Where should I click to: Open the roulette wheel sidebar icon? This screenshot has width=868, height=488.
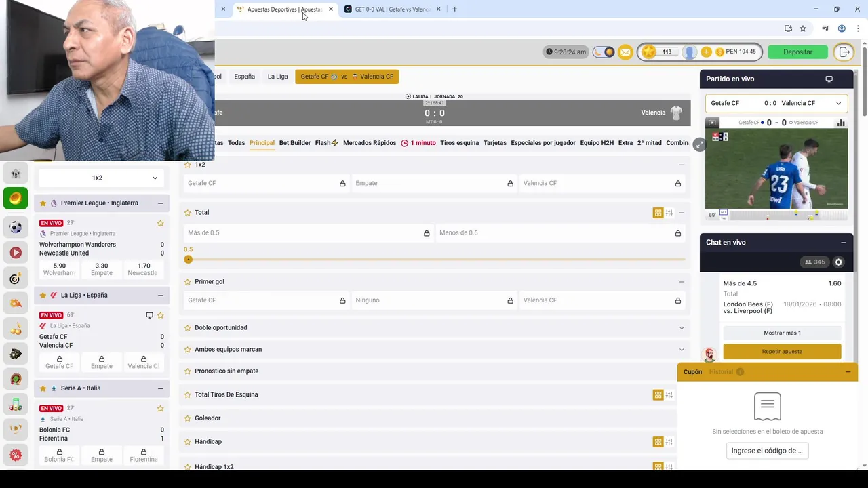click(x=16, y=379)
